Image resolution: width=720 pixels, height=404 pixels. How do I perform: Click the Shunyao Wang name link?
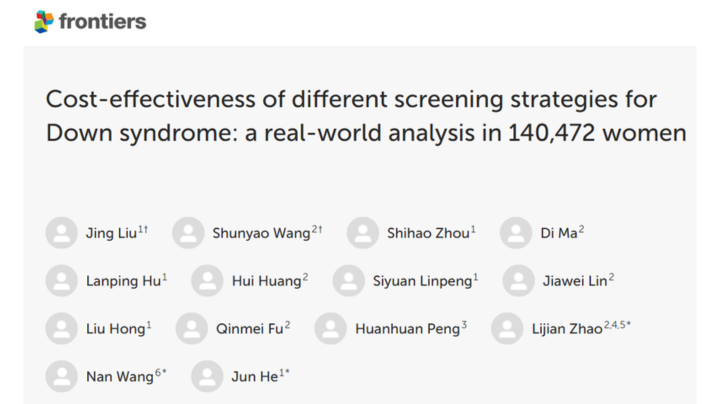tap(261, 233)
